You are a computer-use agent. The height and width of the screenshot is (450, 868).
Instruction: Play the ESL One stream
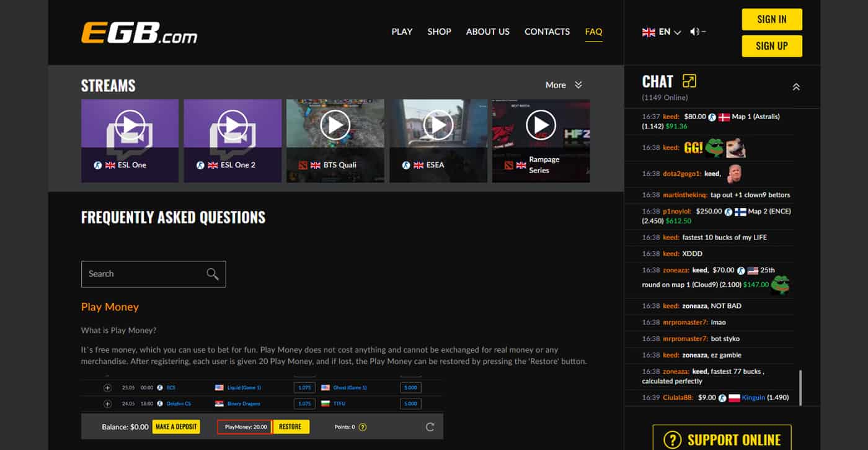pyautogui.click(x=130, y=126)
